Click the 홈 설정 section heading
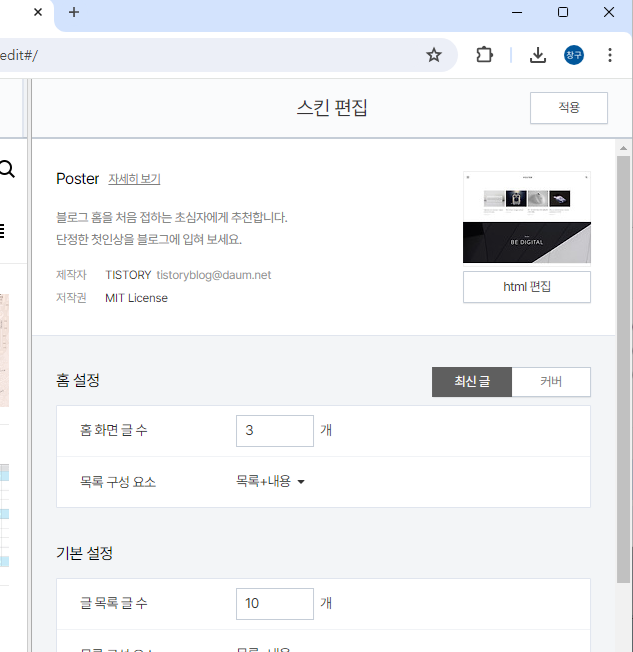This screenshot has width=633, height=652. [x=78, y=380]
